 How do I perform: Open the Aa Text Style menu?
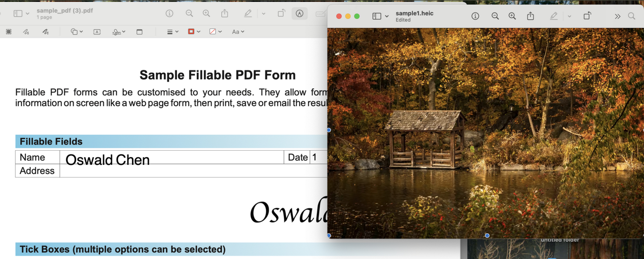tap(238, 32)
